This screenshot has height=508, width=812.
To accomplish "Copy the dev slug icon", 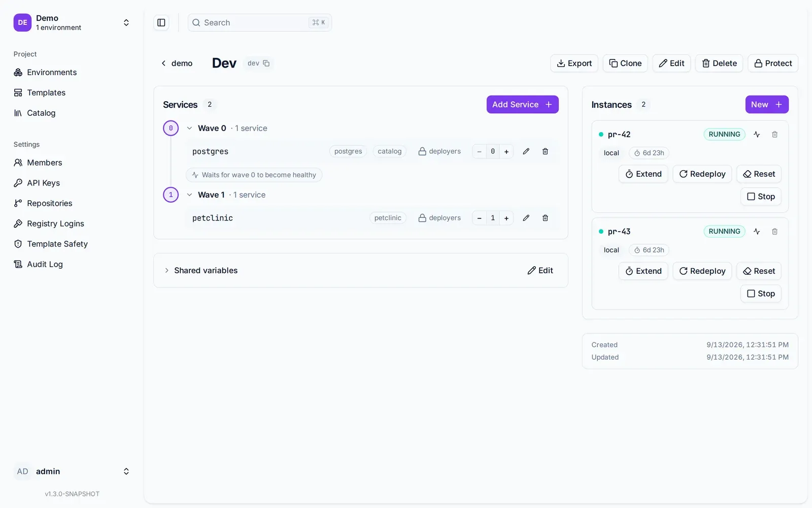I will pos(266,63).
